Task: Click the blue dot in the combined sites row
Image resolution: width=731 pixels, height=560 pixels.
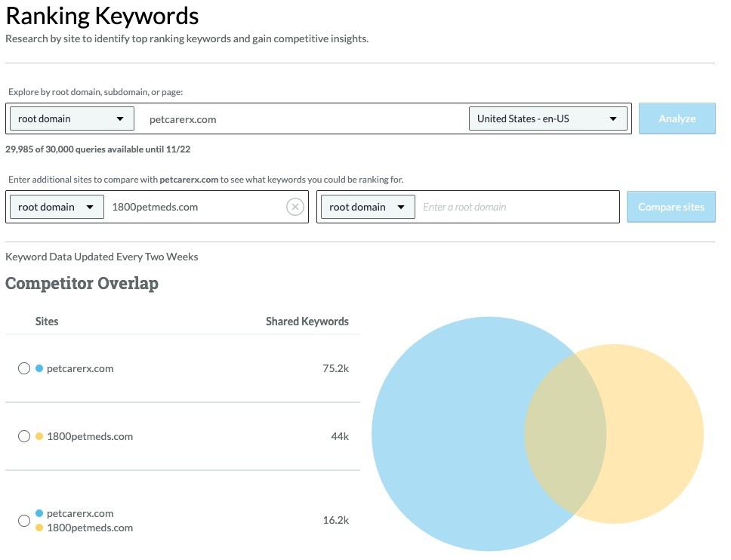Action: click(40, 513)
